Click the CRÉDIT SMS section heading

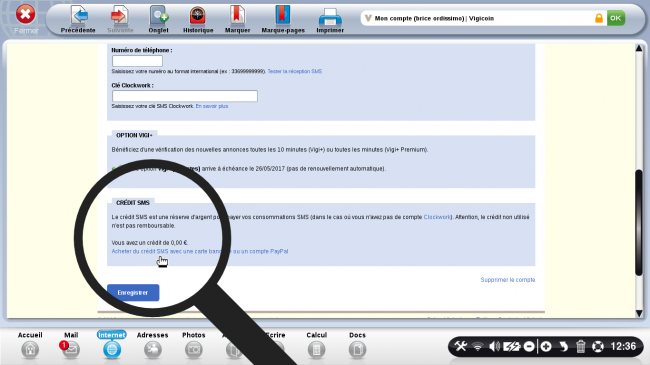[133, 203]
